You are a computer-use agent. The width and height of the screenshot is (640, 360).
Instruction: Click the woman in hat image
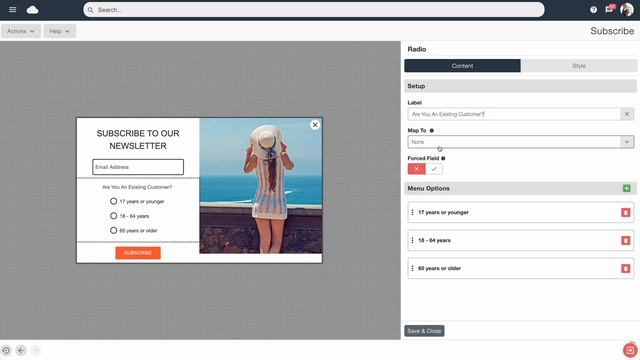point(261,186)
